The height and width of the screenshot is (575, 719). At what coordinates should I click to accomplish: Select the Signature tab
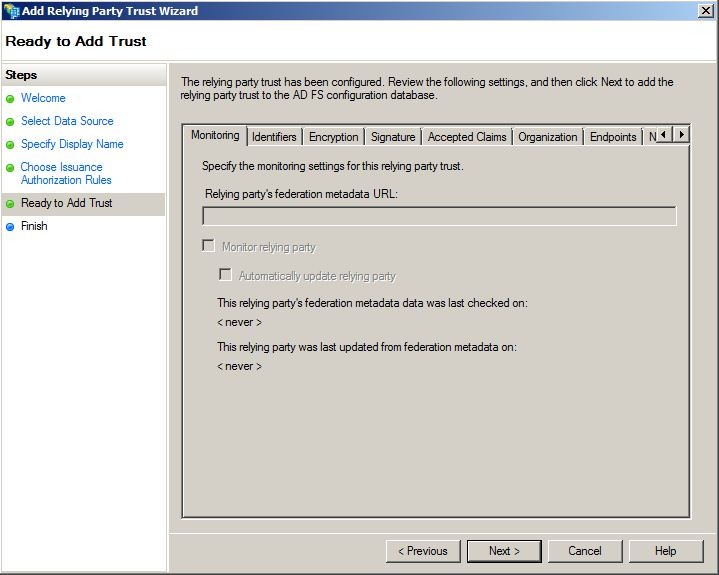pos(392,137)
